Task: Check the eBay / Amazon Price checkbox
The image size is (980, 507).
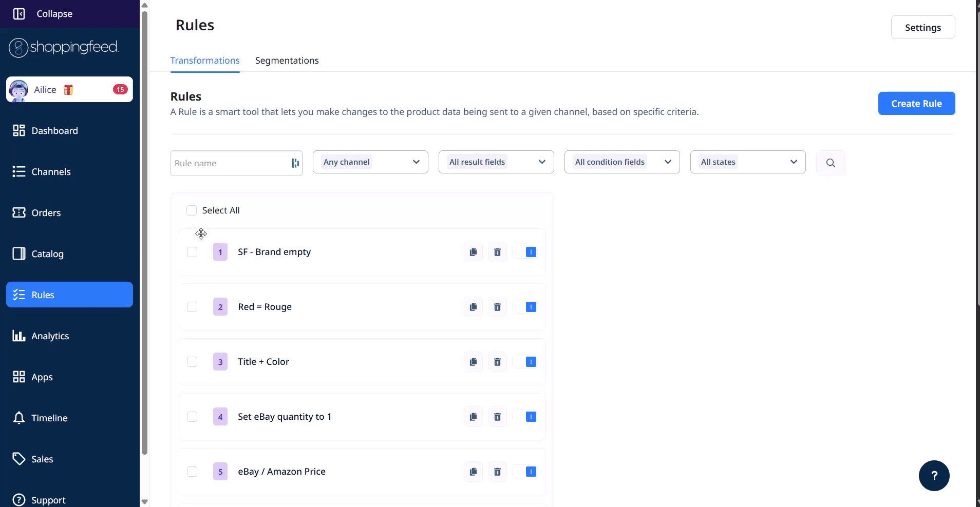Action: point(192,472)
